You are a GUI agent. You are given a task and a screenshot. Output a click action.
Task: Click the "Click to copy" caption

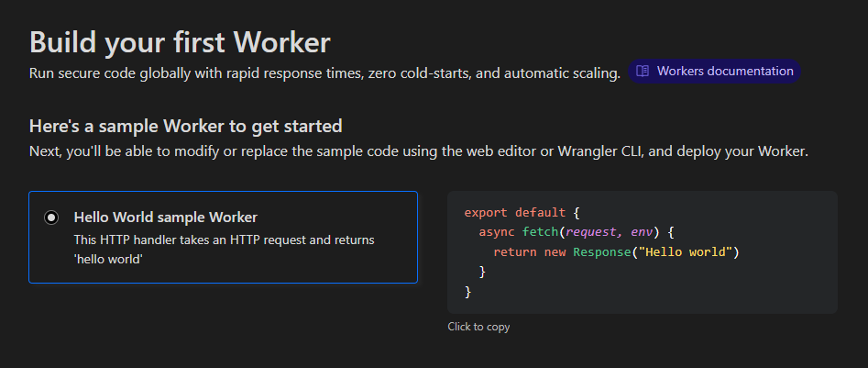[x=478, y=326]
